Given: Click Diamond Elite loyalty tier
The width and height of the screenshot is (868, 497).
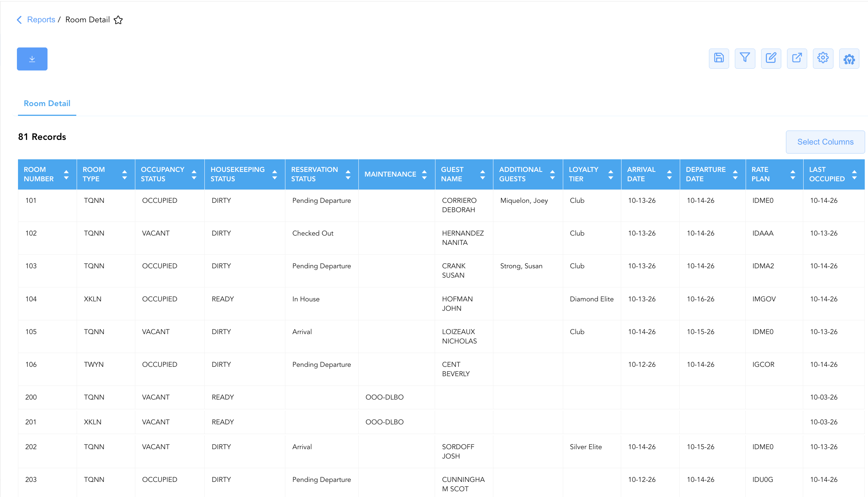Looking at the screenshot, I should pos(592,299).
